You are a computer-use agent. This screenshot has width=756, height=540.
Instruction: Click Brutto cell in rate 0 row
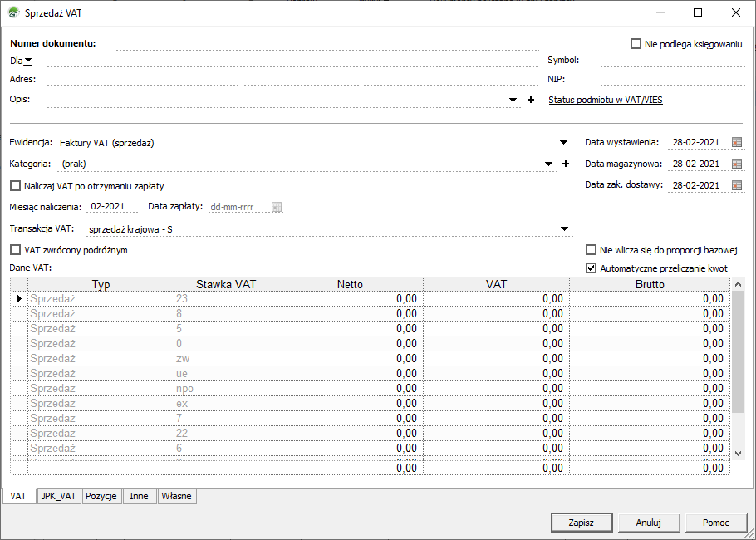point(650,344)
